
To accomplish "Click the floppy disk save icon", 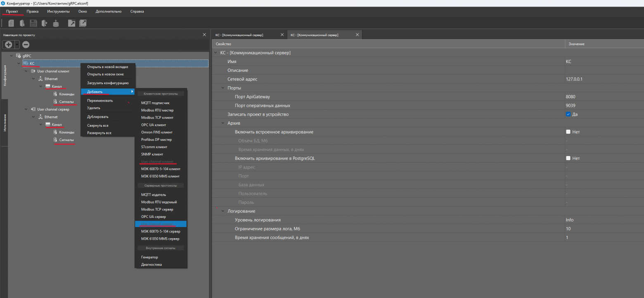I will (33, 23).
